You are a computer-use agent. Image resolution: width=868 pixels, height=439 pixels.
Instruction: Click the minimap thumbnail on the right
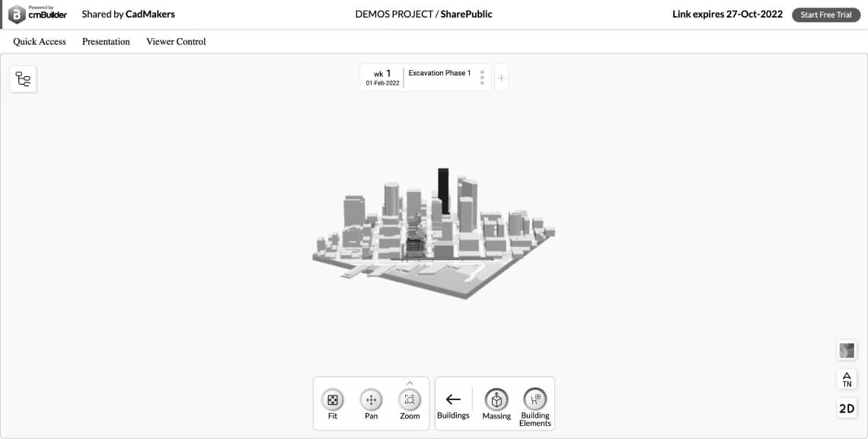pyautogui.click(x=847, y=350)
